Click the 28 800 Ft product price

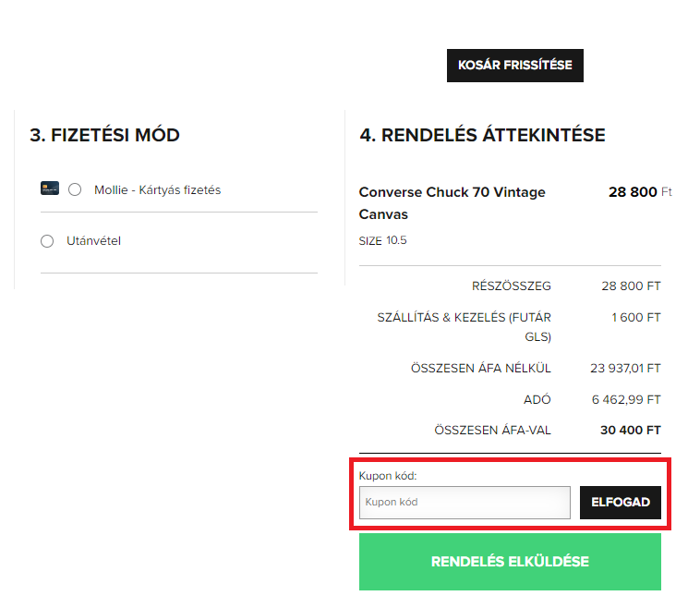pos(640,192)
